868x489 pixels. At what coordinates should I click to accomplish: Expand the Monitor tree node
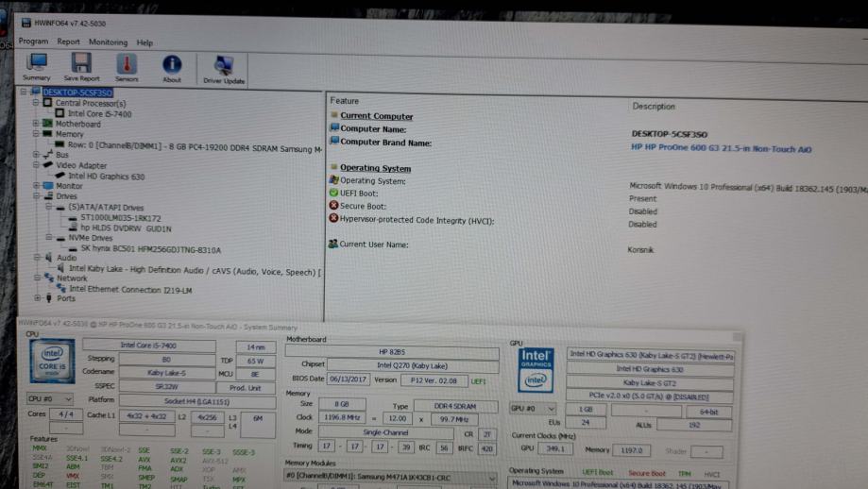coord(36,185)
